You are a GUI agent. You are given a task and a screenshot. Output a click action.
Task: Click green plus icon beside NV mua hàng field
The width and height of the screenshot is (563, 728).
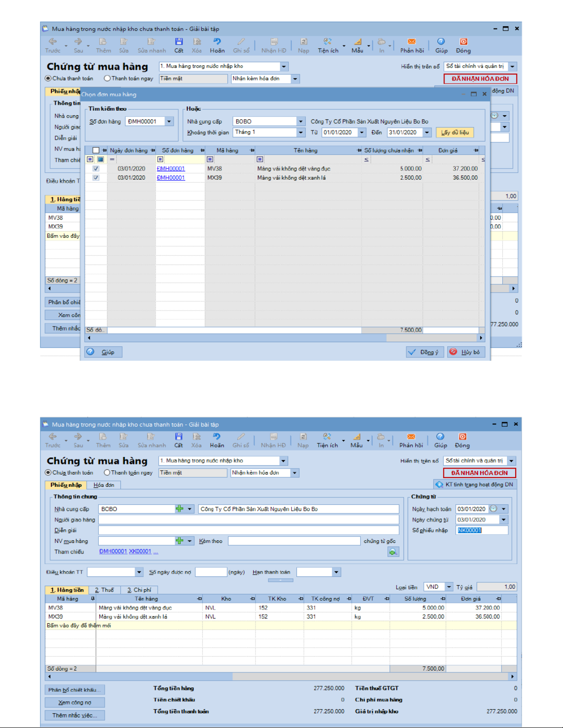179,541
